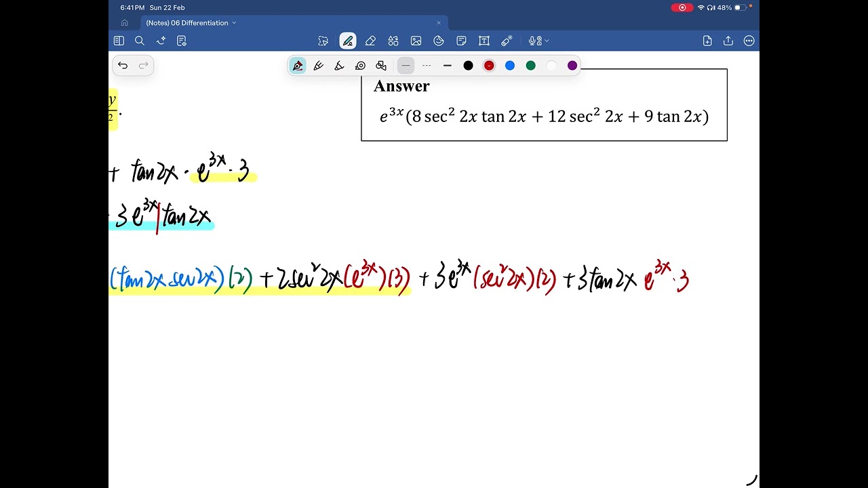Add a new page
The height and width of the screenshot is (488, 868).
click(707, 41)
